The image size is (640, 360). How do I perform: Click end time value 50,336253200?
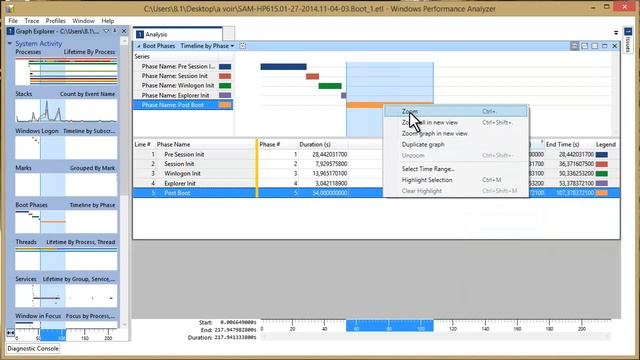[576, 173]
